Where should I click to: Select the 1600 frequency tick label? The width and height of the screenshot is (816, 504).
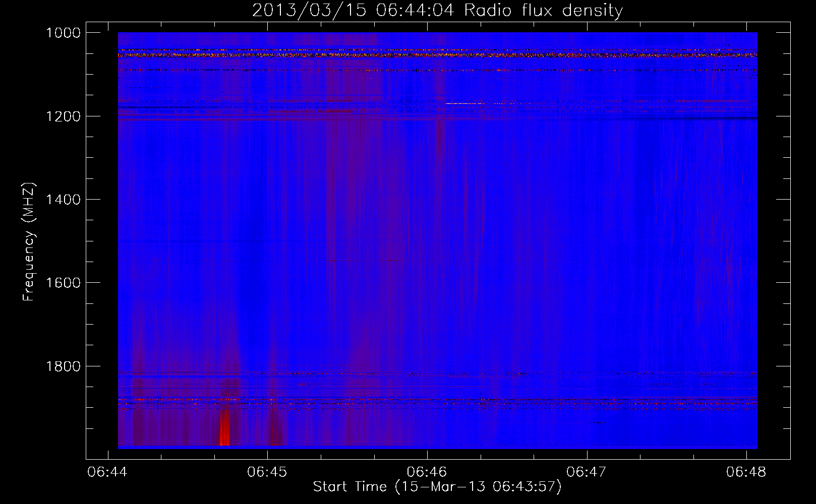coord(63,283)
